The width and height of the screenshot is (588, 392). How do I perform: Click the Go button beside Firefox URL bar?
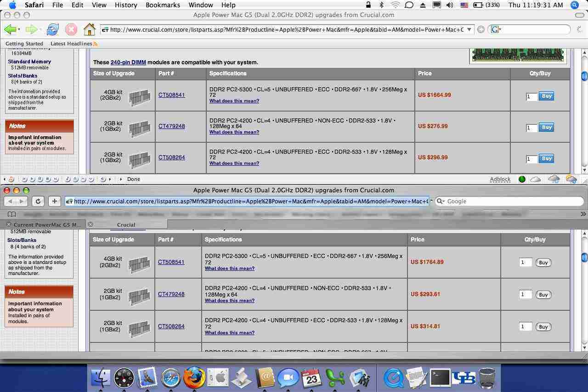click(481, 29)
